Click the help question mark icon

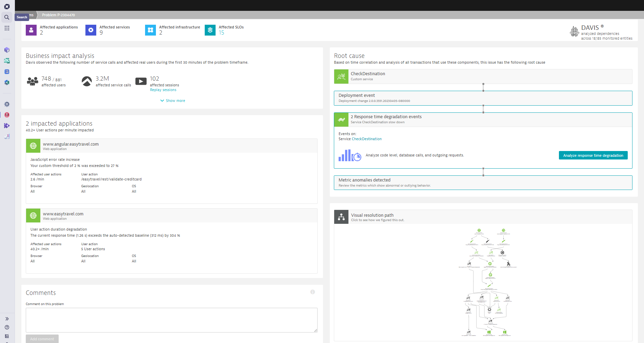(7, 327)
